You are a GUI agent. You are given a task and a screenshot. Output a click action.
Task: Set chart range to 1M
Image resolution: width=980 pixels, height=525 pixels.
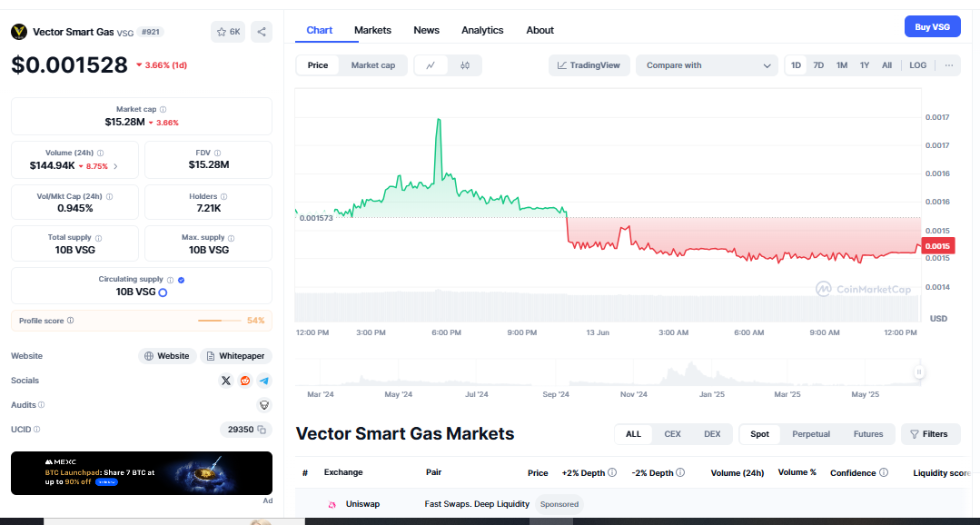click(x=842, y=65)
